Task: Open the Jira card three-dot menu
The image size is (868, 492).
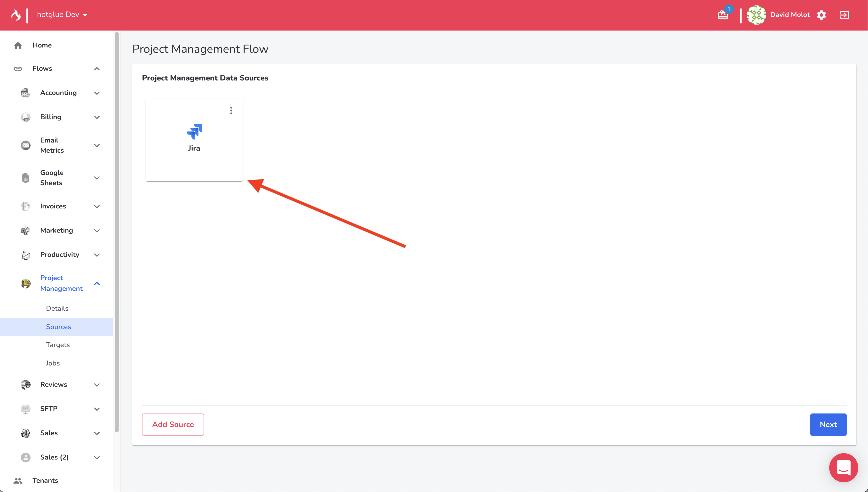Action: (231, 111)
